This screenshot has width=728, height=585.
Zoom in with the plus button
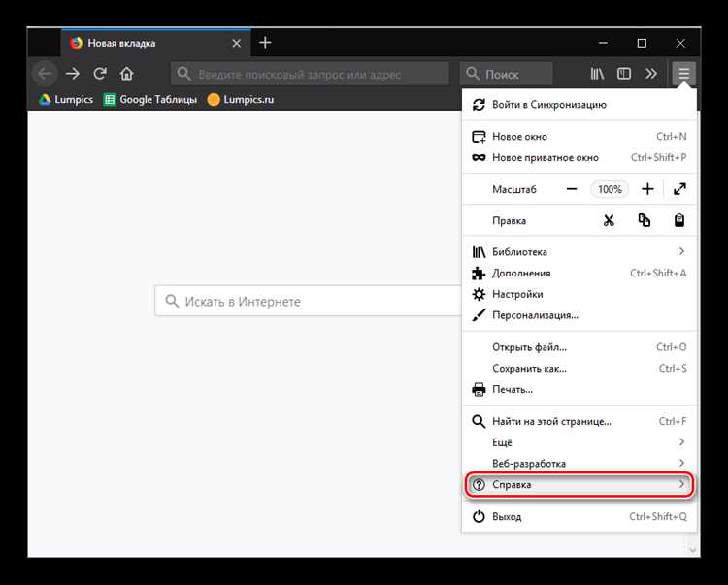(647, 189)
